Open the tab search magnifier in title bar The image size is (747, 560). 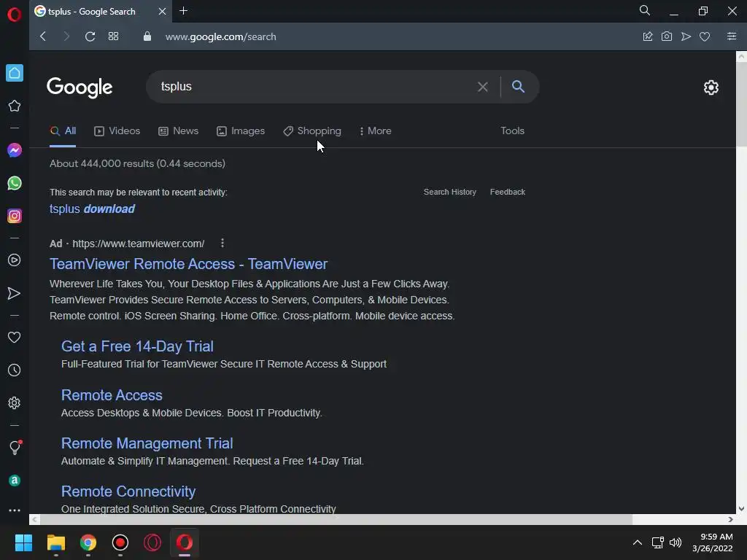click(645, 10)
